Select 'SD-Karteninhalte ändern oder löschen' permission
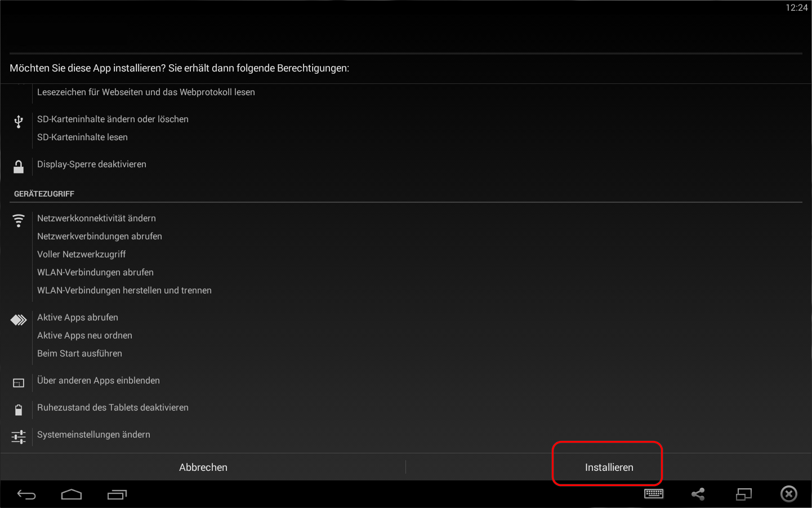Image resolution: width=812 pixels, height=508 pixels. [113, 119]
